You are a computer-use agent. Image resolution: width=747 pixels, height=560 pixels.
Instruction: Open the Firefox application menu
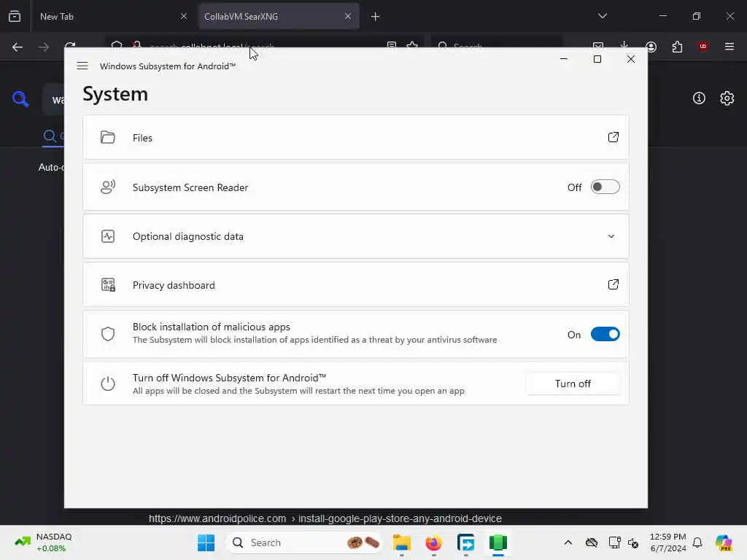[729, 47]
